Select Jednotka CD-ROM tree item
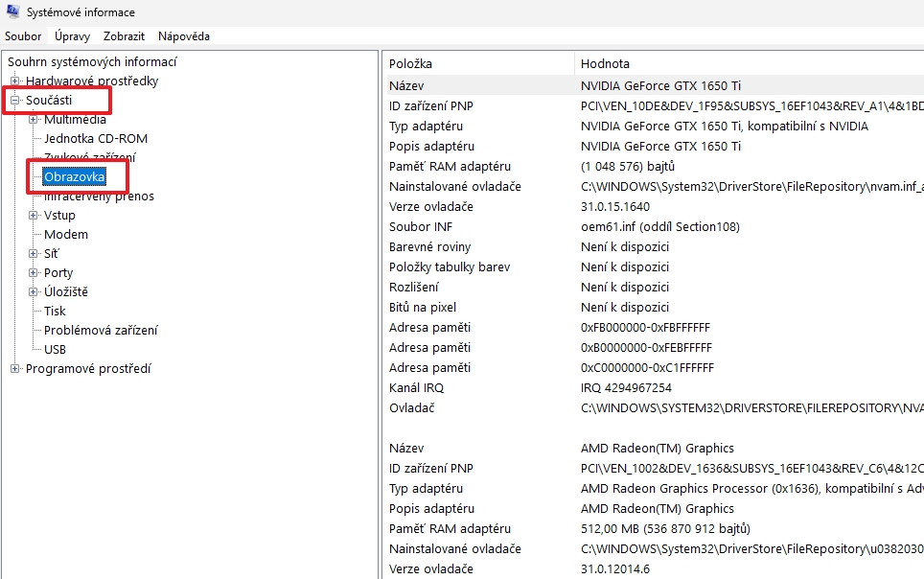924x579 pixels. 96,139
